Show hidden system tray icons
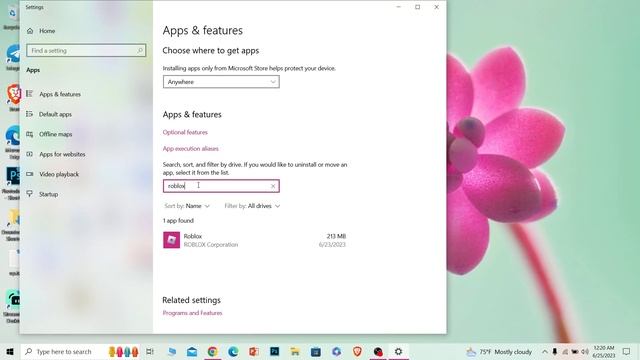This screenshot has height=360, width=640. coord(544,351)
